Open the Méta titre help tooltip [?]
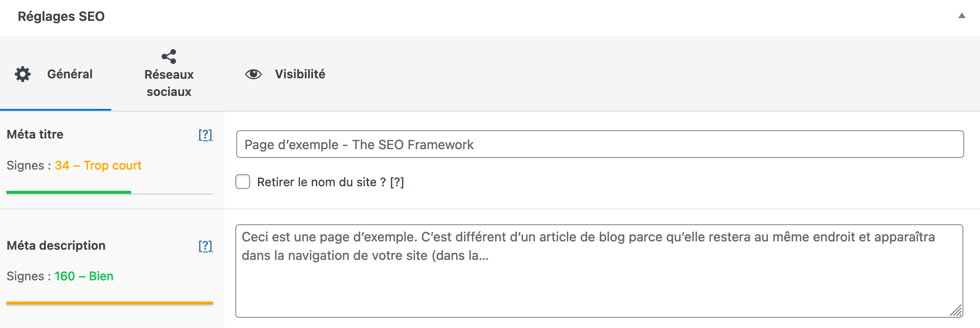Viewport: 980px width, 328px height. point(204,135)
